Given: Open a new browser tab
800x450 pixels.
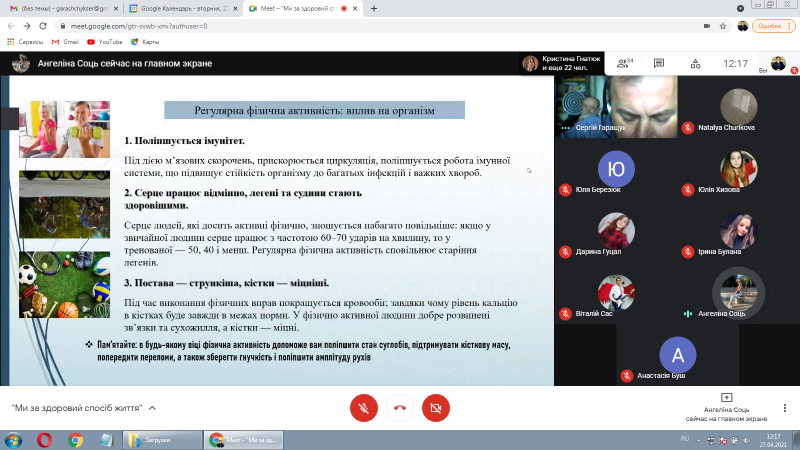Looking at the screenshot, I should 374,9.
